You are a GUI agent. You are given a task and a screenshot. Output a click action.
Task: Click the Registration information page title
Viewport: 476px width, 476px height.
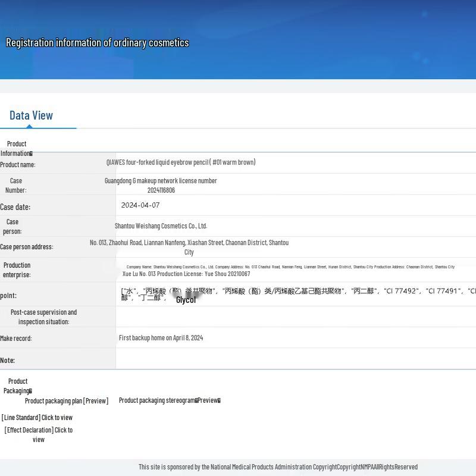pos(97,43)
